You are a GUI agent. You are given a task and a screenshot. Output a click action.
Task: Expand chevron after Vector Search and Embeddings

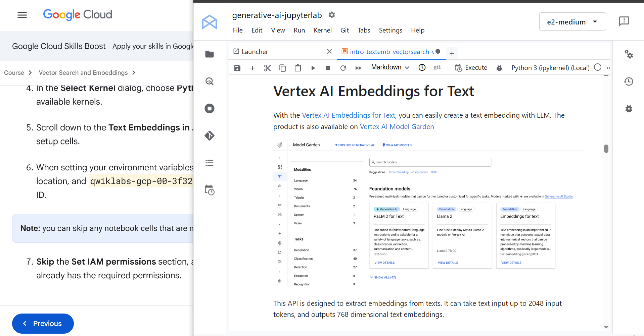pos(134,72)
